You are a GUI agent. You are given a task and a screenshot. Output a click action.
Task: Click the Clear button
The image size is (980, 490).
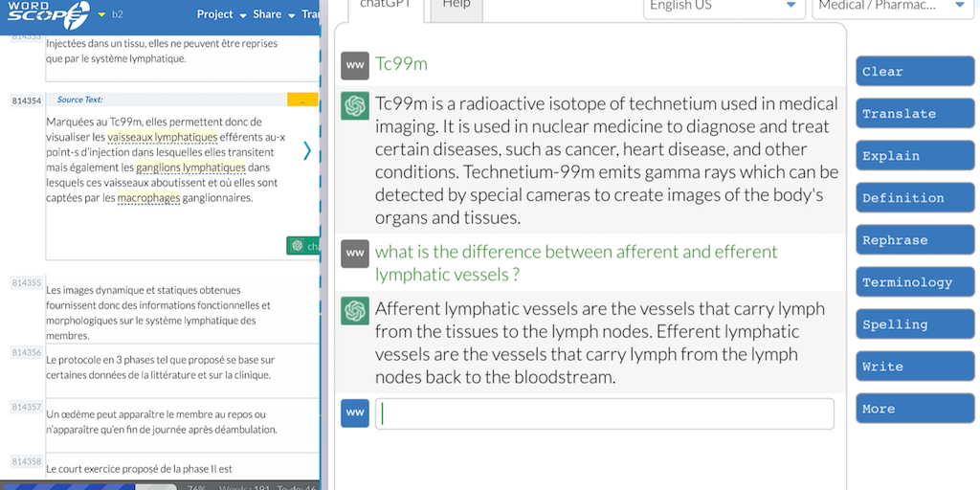[x=915, y=71]
